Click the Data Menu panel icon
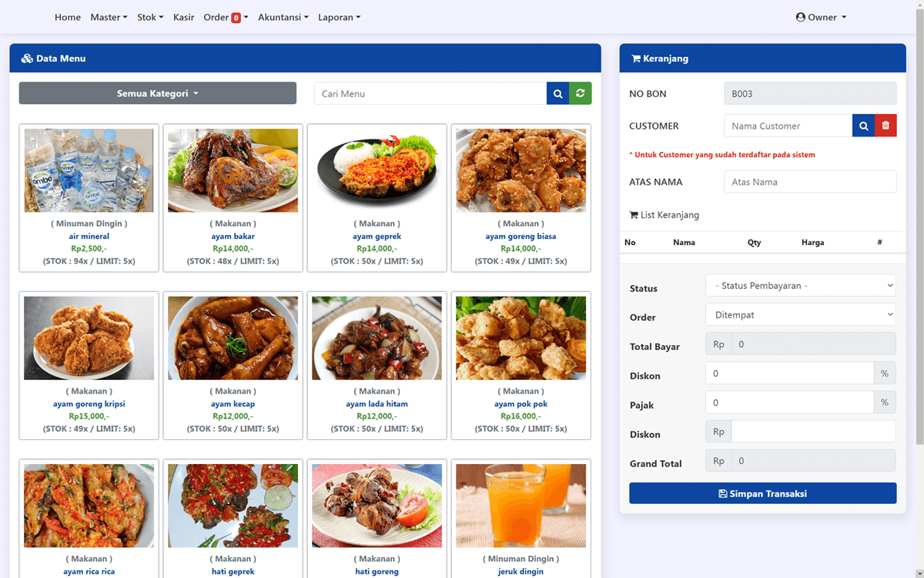The image size is (924, 578). 28,58
